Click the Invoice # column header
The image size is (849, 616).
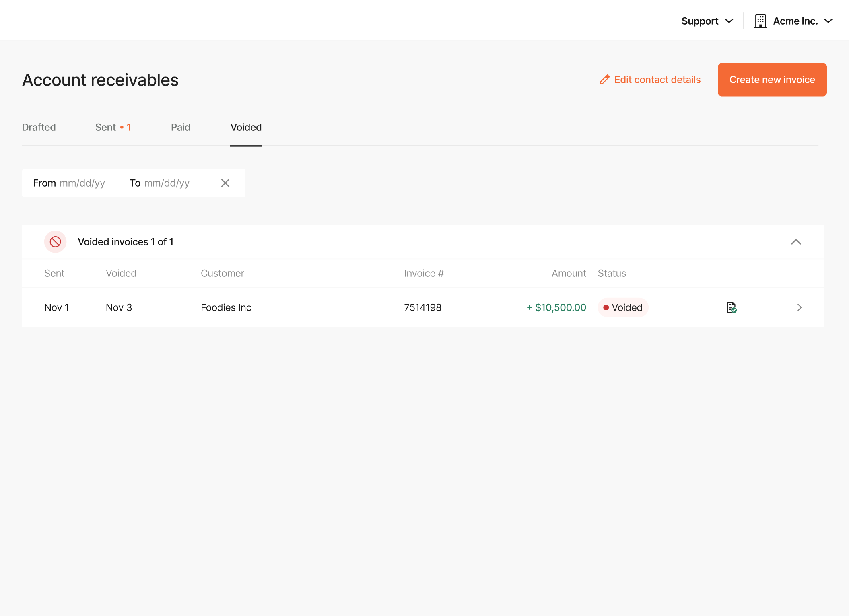pos(424,273)
